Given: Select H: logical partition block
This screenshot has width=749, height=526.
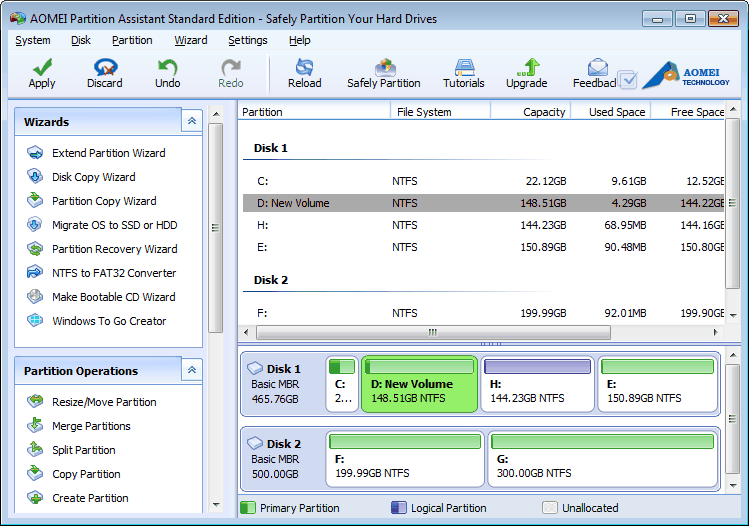Looking at the screenshot, I should [x=537, y=384].
